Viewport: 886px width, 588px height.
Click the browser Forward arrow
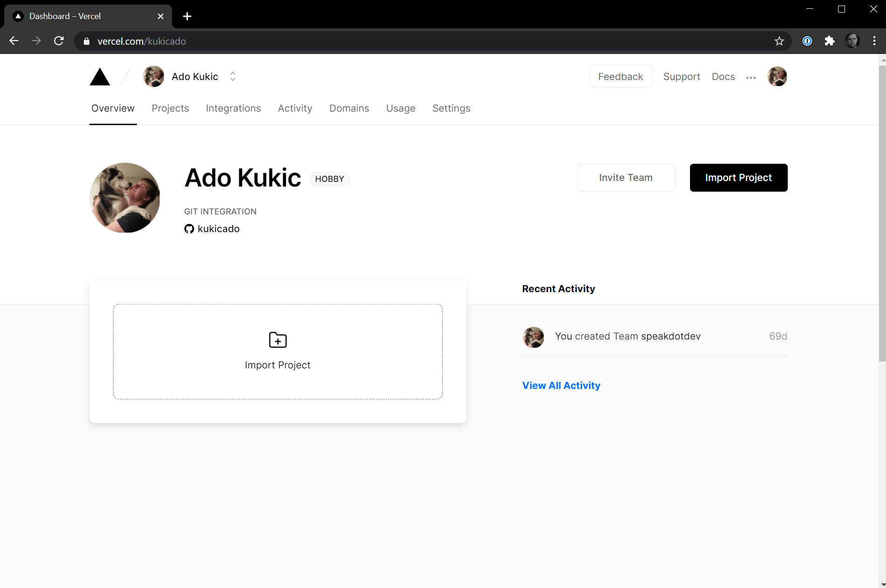[x=36, y=41]
